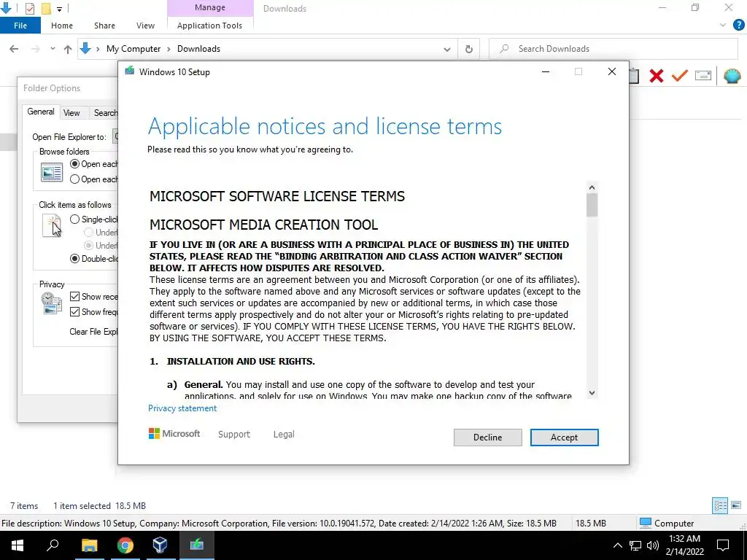Click the clipboard paste toolbar icon
Screen dimensions: 747x560
point(634,76)
